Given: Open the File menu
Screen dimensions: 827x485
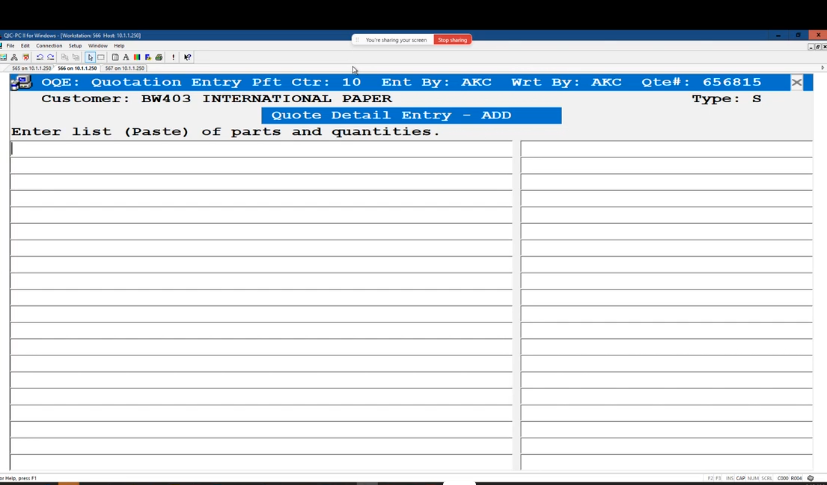Looking at the screenshot, I should [11, 46].
